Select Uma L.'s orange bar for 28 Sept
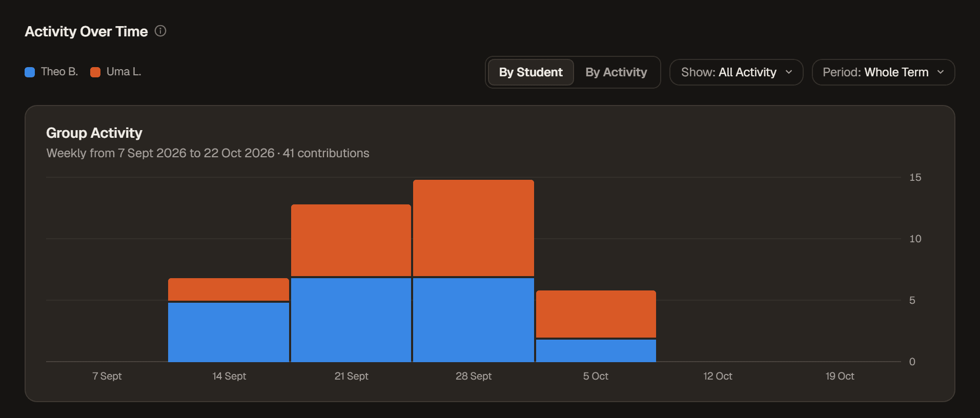The image size is (980, 418). click(x=474, y=228)
